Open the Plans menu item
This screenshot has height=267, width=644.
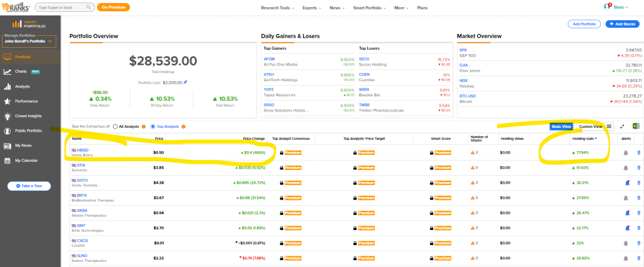[440, 8]
